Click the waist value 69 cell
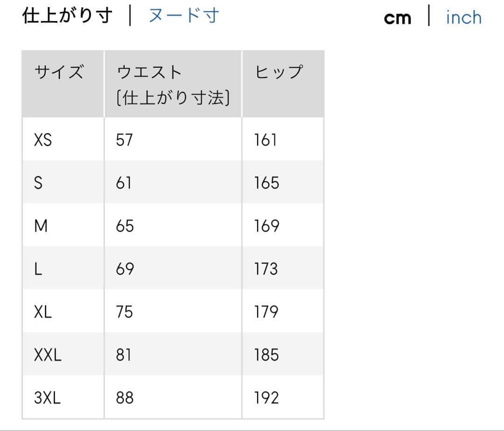Image resolution: width=504 pixels, height=431 pixels. (x=125, y=269)
